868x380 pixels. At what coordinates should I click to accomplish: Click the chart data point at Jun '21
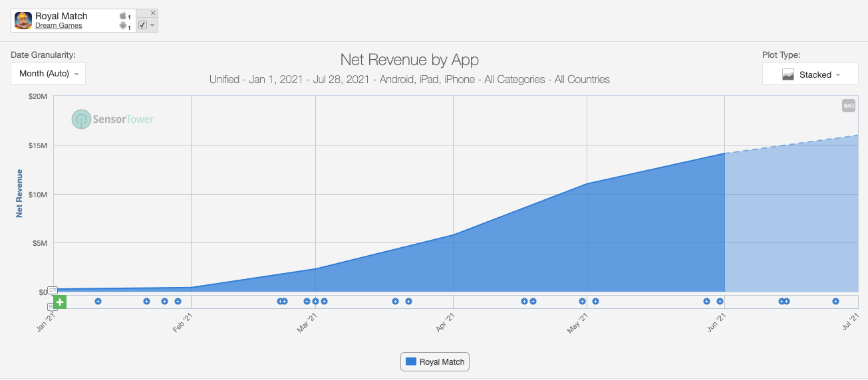724,153
